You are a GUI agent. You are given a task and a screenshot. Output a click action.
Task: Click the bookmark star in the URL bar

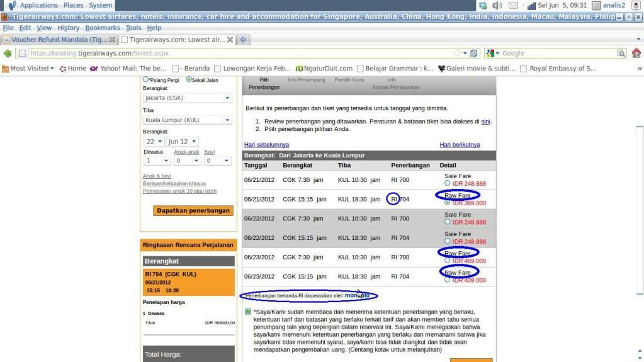(x=457, y=53)
